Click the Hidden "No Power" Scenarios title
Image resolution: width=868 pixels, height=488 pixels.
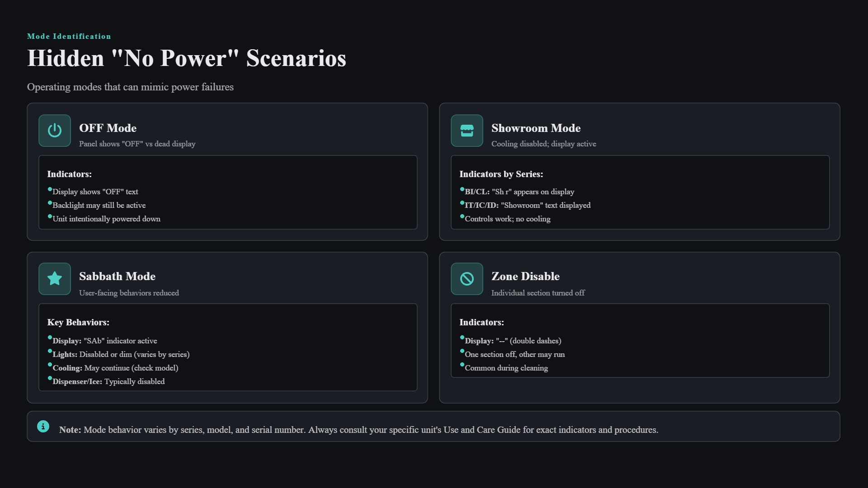(187, 58)
